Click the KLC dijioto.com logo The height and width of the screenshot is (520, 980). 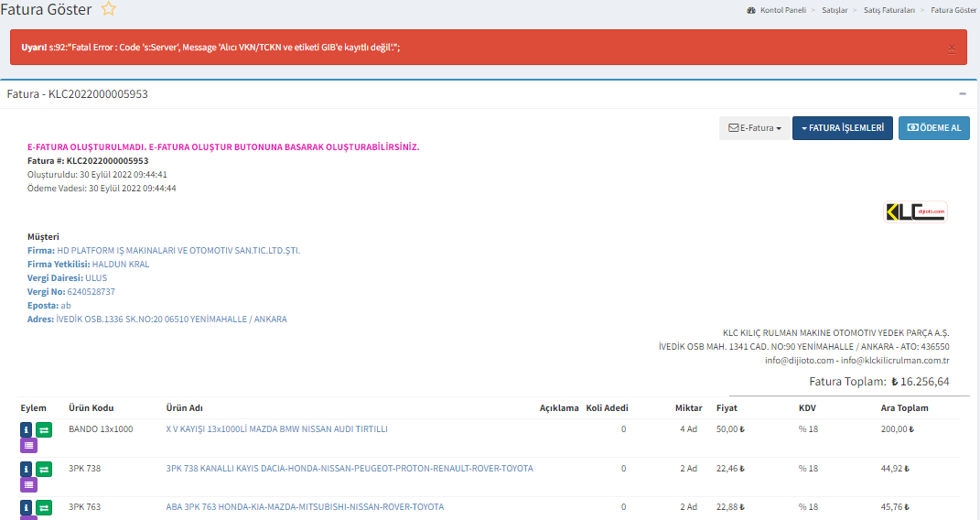coord(915,212)
